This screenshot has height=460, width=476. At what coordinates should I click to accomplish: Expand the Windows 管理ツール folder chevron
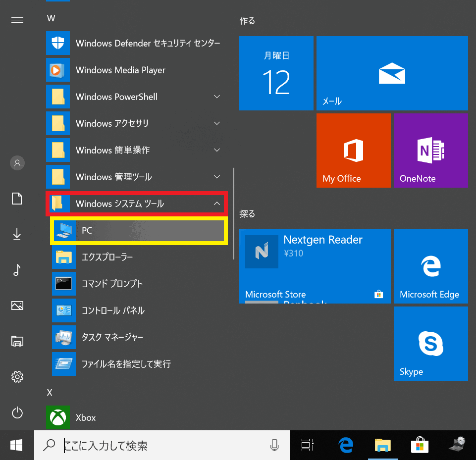click(x=217, y=177)
